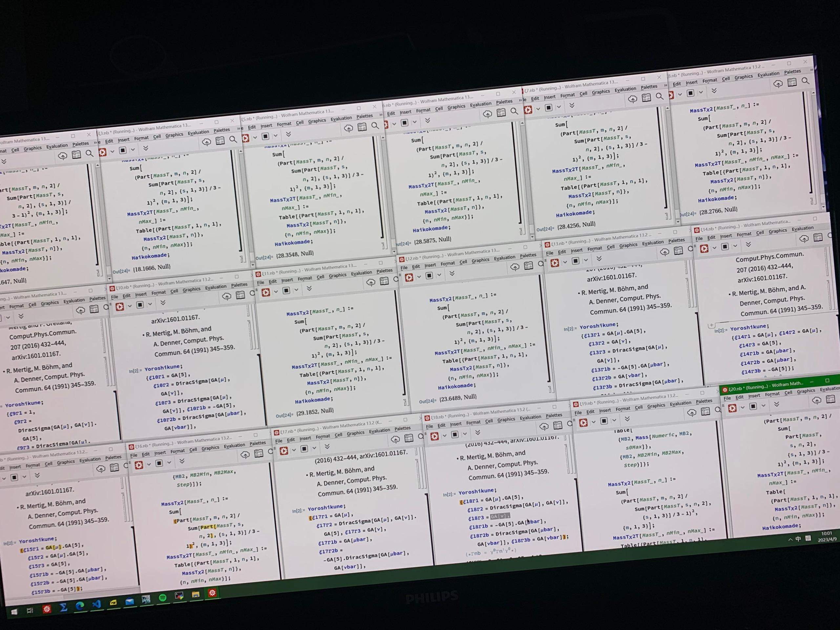Click output {28.3548, Null} in ξ5.nb
Image resolution: width=840 pixels, height=630 pixels.
click(x=295, y=254)
